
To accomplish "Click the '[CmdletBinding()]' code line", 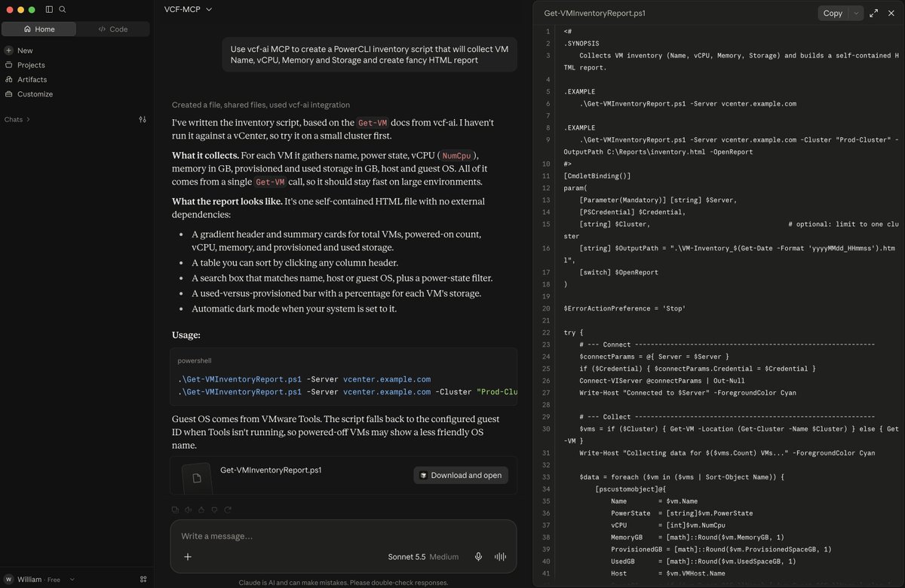I will point(597,176).
